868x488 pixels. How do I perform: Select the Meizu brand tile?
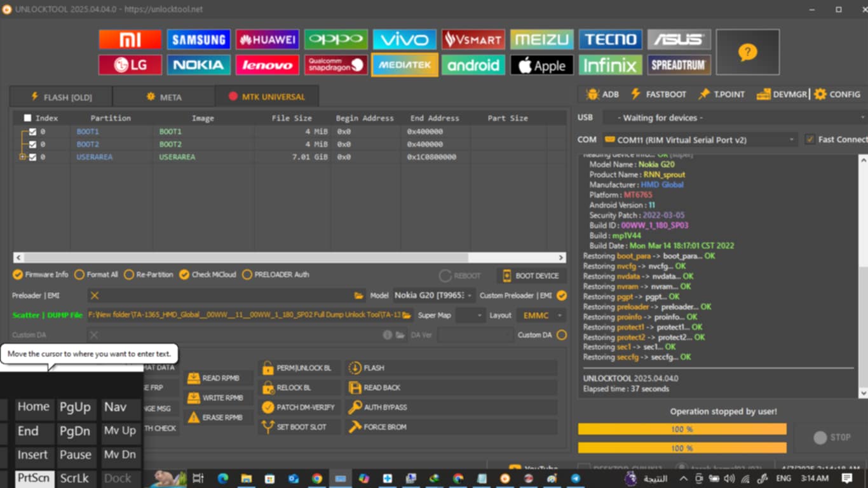pyautogui.click(x=542, y=39)
